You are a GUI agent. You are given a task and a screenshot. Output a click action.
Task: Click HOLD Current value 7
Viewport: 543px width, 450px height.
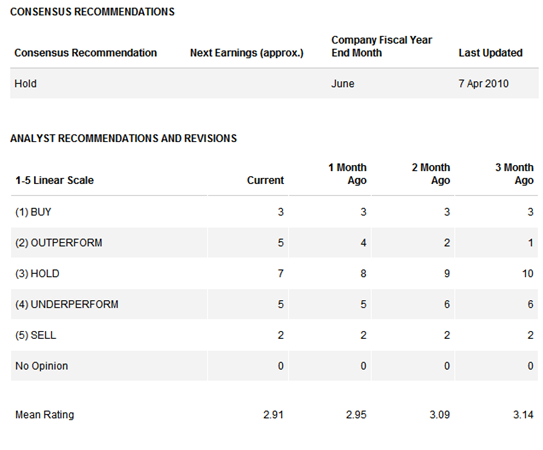pos(281,274)
